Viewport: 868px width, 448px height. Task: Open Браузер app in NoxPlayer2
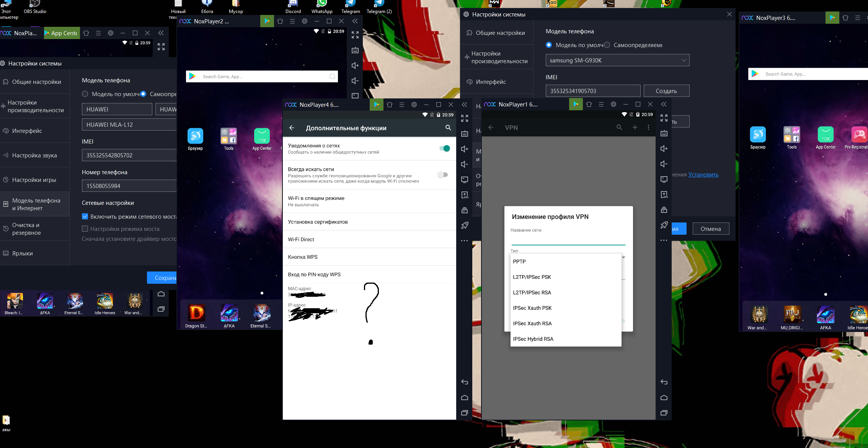tap(195, 136)
